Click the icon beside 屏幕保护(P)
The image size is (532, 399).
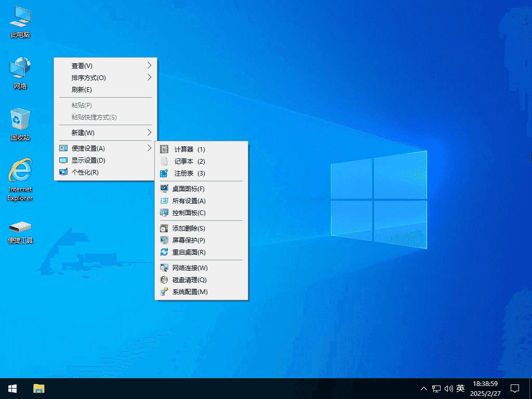point(164,240)
